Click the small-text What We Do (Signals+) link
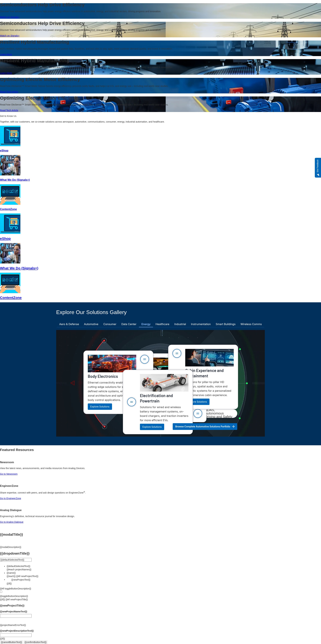 (x=15, y=180)
